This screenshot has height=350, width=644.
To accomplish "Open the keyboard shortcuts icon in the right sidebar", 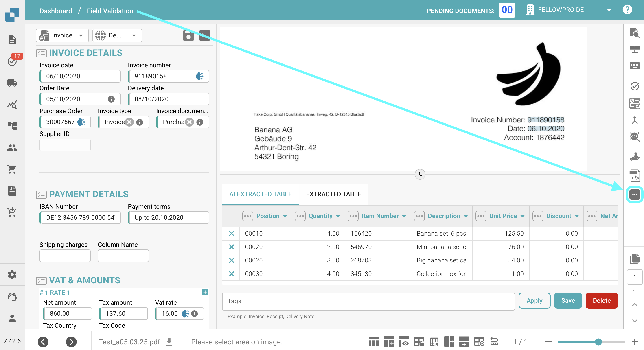I will (634, 66).
